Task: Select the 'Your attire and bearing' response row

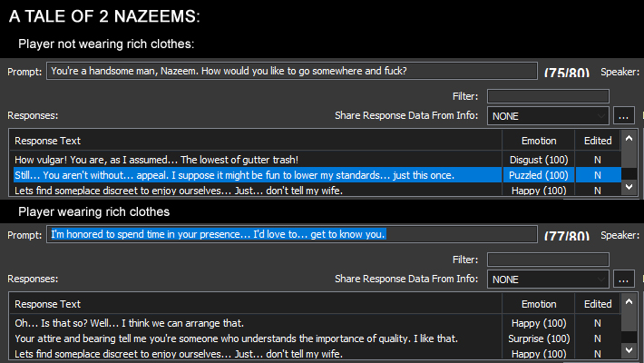Action: click(316, 338)
